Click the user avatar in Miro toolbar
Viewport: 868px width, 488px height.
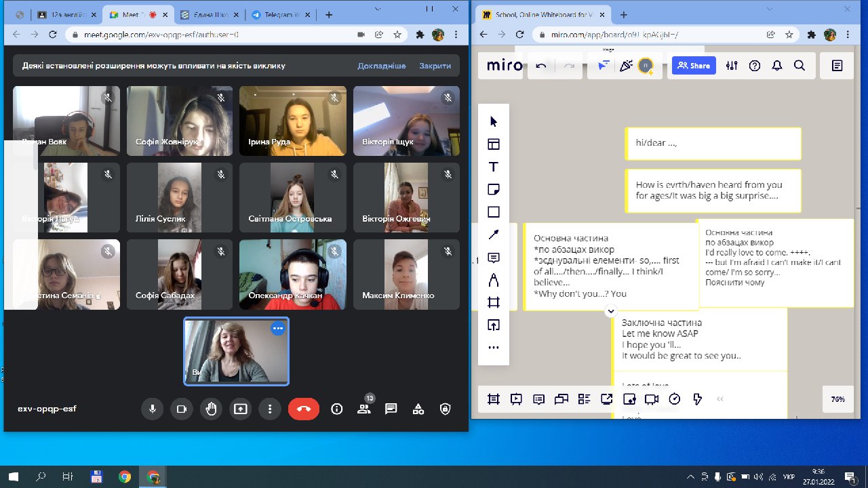point(646,66)
